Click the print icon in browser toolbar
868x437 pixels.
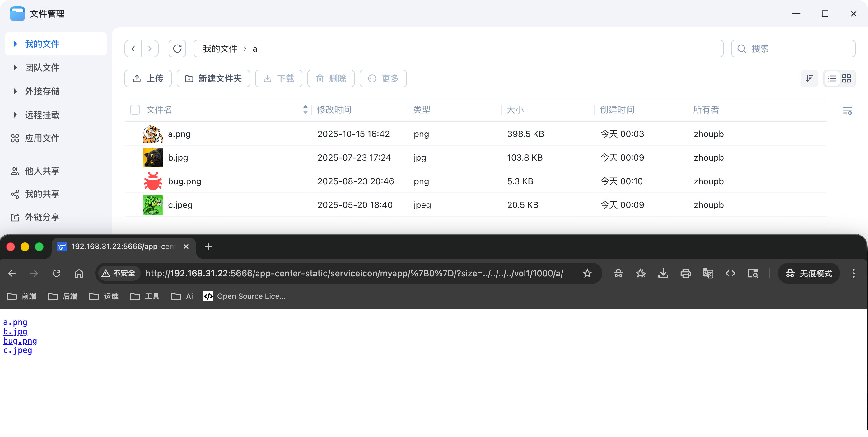tap(685, 274)
